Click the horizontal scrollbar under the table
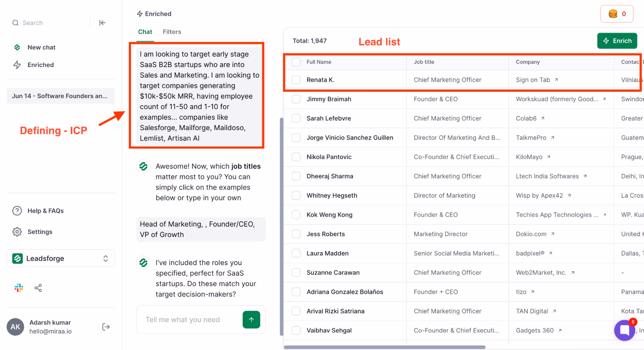This screenshot has width=644, height=350. [x=385, y=347]
